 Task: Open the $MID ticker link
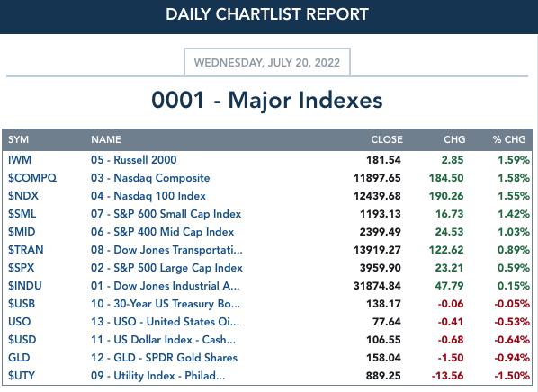click(x=22, y=231)
